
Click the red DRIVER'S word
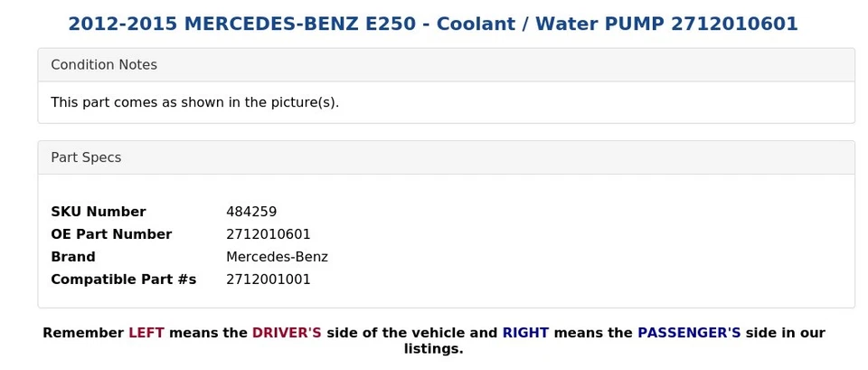click(x=287, y=333)
